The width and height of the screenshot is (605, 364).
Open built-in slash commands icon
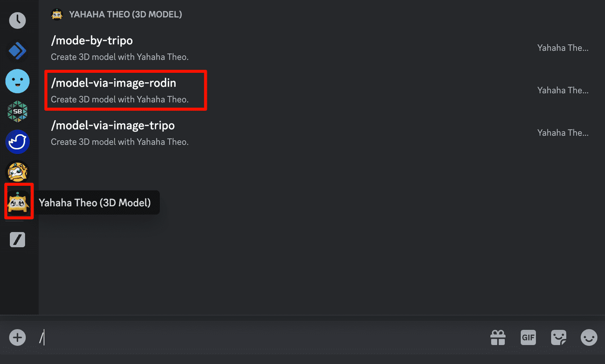(17, 240)
